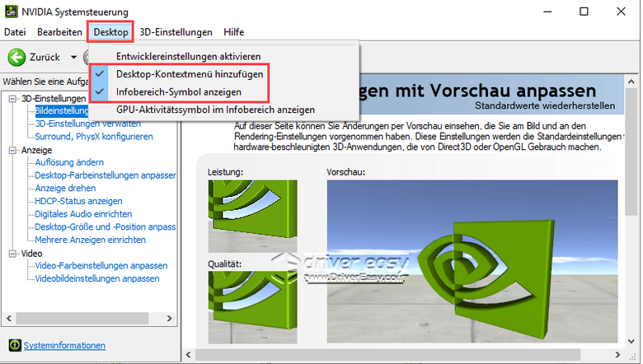Click the main pane scroll up arrow
Viewport: 643px width, 364px height.
[x=631, y=82]
